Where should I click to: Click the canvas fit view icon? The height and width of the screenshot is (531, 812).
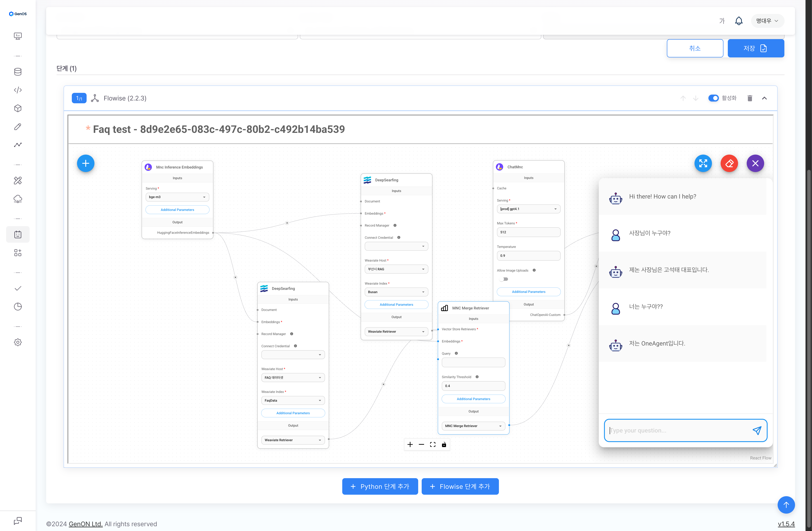(x=433, y=444)
